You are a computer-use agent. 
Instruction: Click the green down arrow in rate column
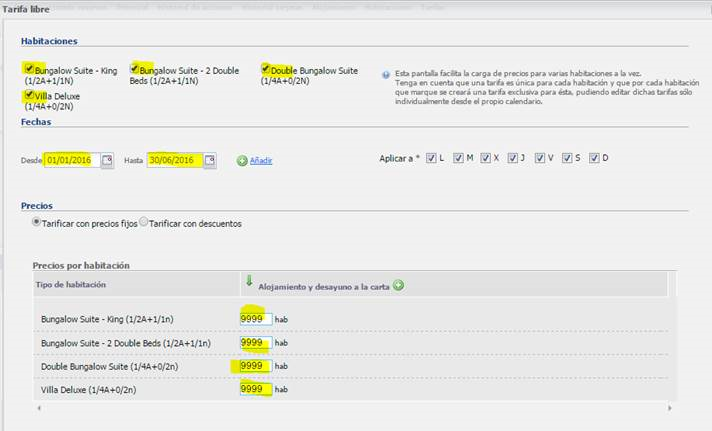click(x=249, y=281)
